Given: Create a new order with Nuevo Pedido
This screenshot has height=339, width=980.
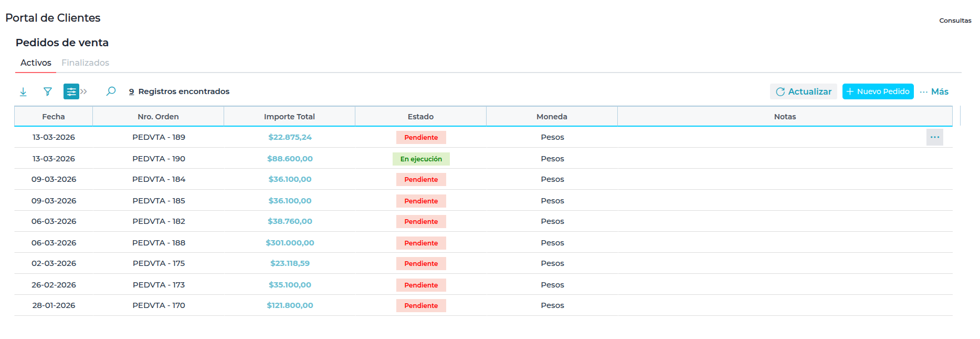Looking at the screenshot, I should coord(878,91).
